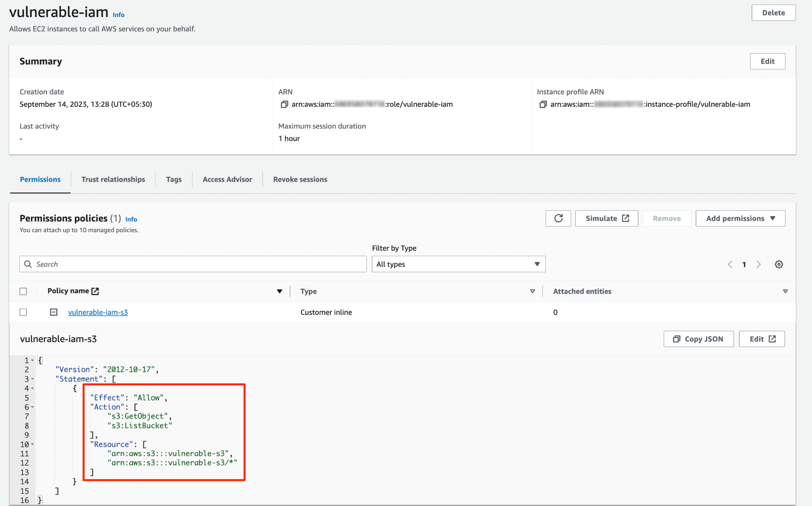The width and height of the screenshot is (812, 506).
Task: Collapse the vulnerable-iam-s3 policy row
Action: [54, 312]
